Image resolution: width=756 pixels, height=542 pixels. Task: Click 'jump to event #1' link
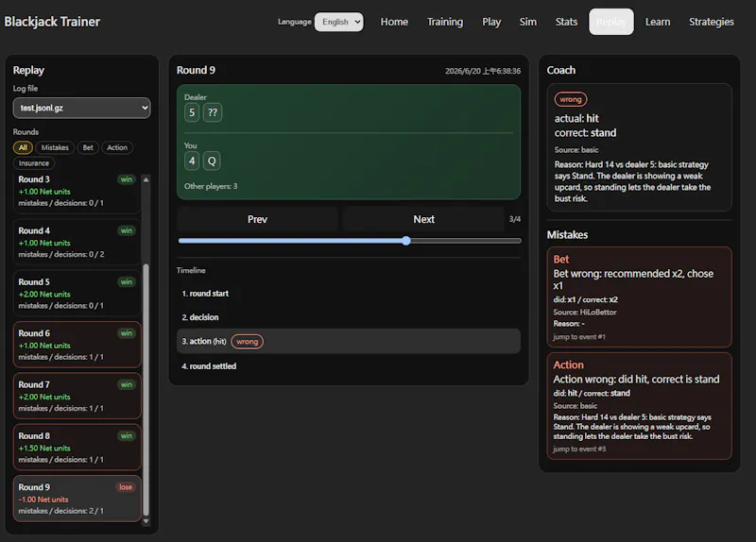coord(579,337)
